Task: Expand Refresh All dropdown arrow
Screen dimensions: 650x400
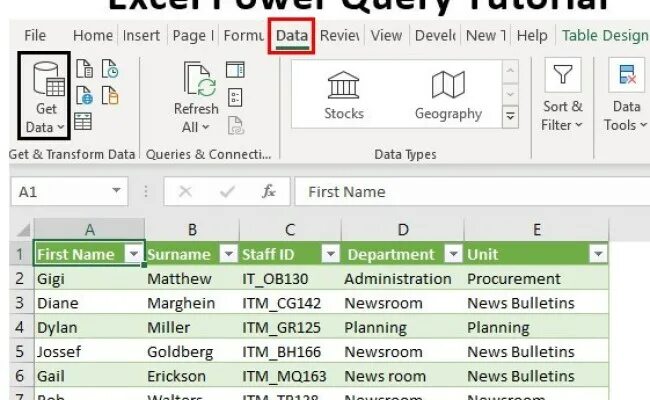Action: pos(206,127)
